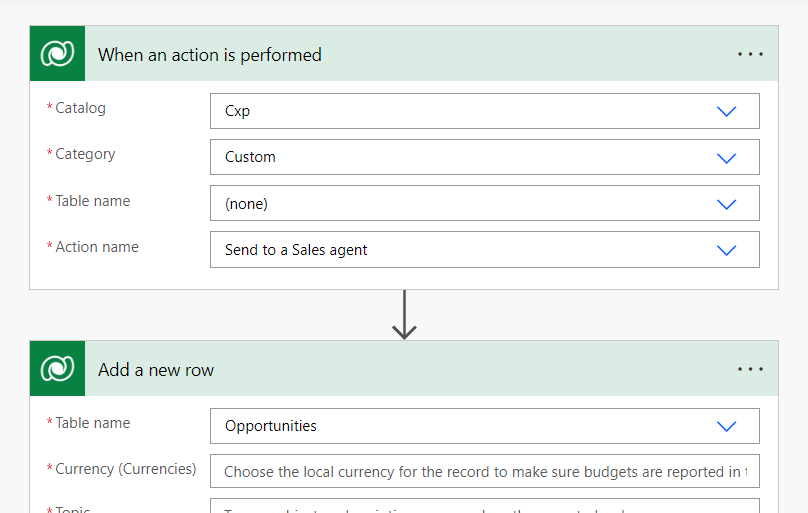Click the Currency (Currencies) input field
Screen dimensions: 808x513
(x=484, y=471)
